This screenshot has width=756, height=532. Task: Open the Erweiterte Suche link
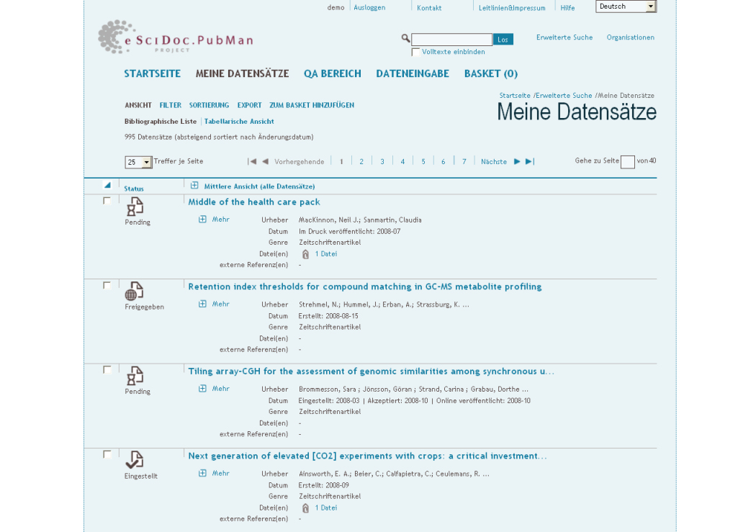click(x=564, y=37)
